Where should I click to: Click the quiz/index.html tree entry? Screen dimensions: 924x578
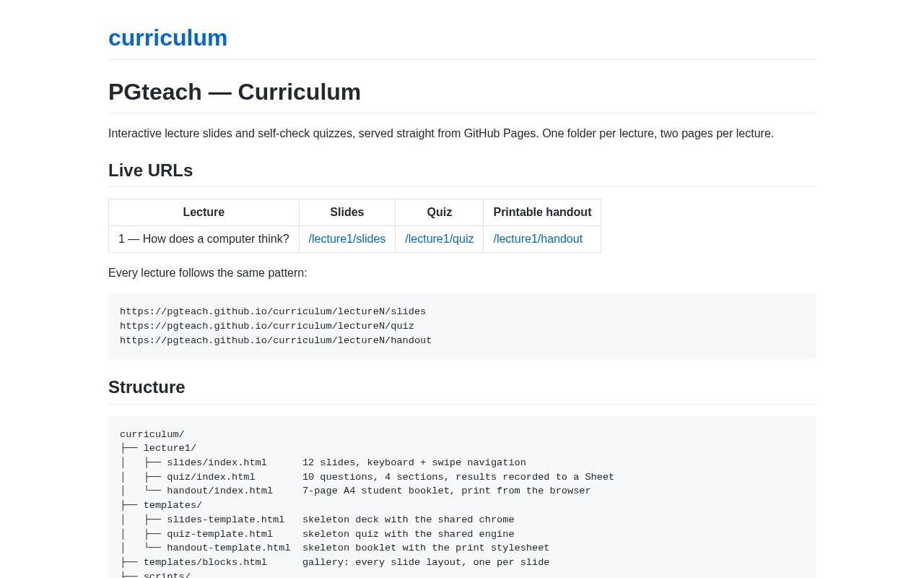(x=211, y=478)
